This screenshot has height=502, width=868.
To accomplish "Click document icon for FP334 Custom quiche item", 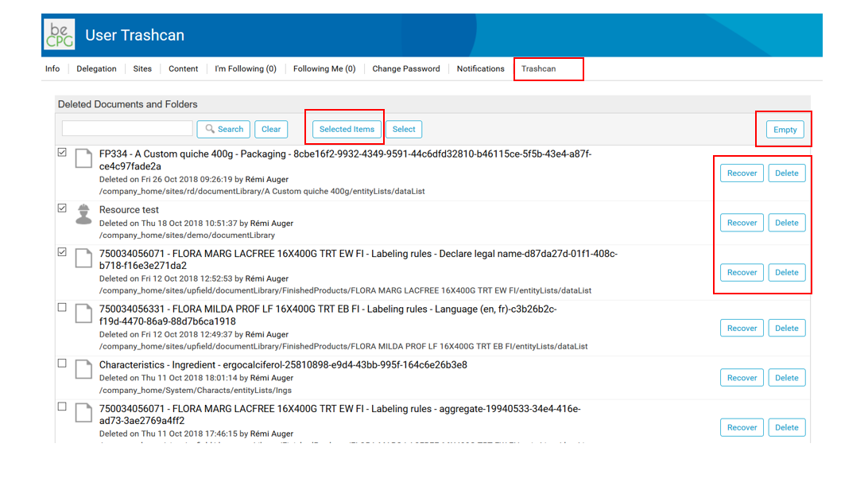I will click(83, 158).
